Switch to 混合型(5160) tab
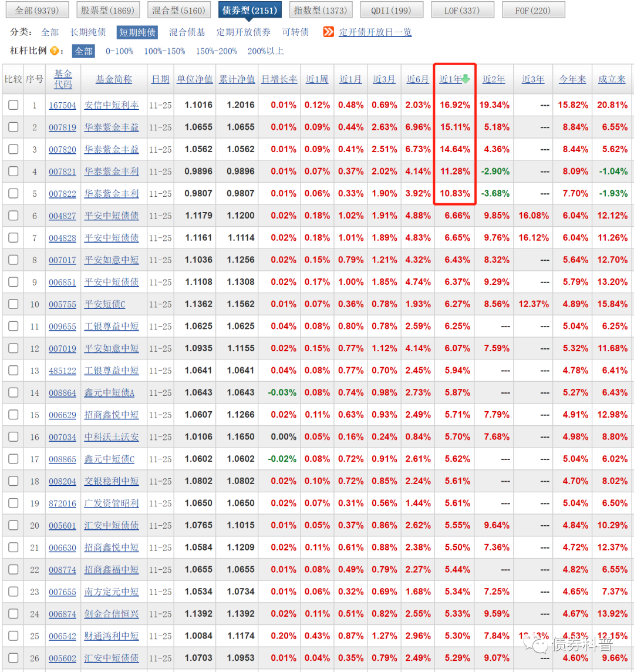Viewport: 634px width, 672px height. click(x=178, y=10)
